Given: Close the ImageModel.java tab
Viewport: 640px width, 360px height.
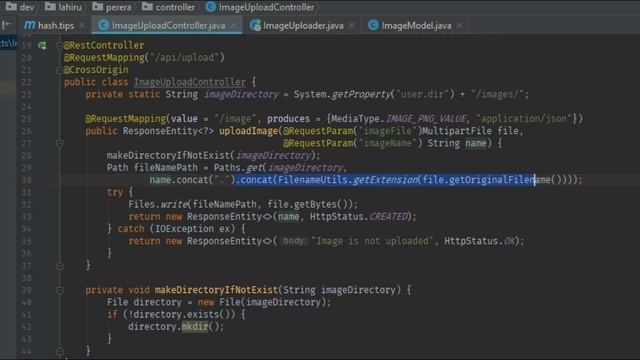Looking at the screenshot, I should [x=460, y=25].
